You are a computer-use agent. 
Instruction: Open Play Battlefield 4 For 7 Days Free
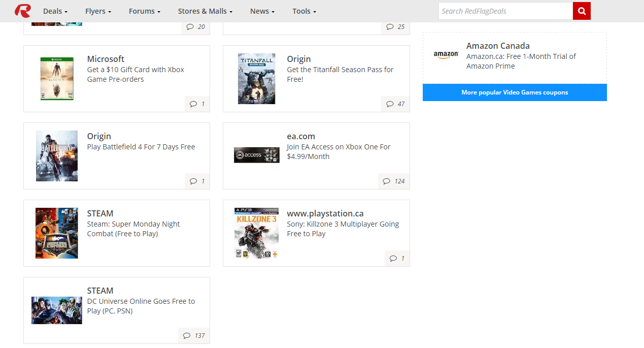pos(141,147)
